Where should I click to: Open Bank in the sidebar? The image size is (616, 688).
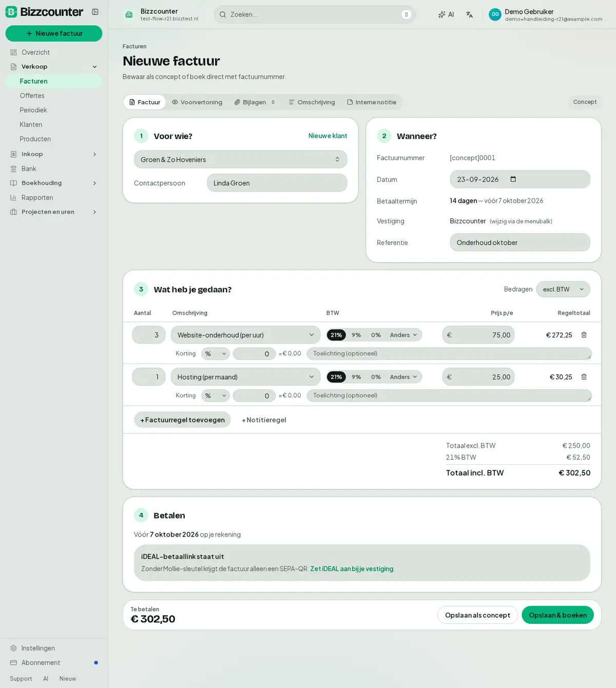point(54,169)
